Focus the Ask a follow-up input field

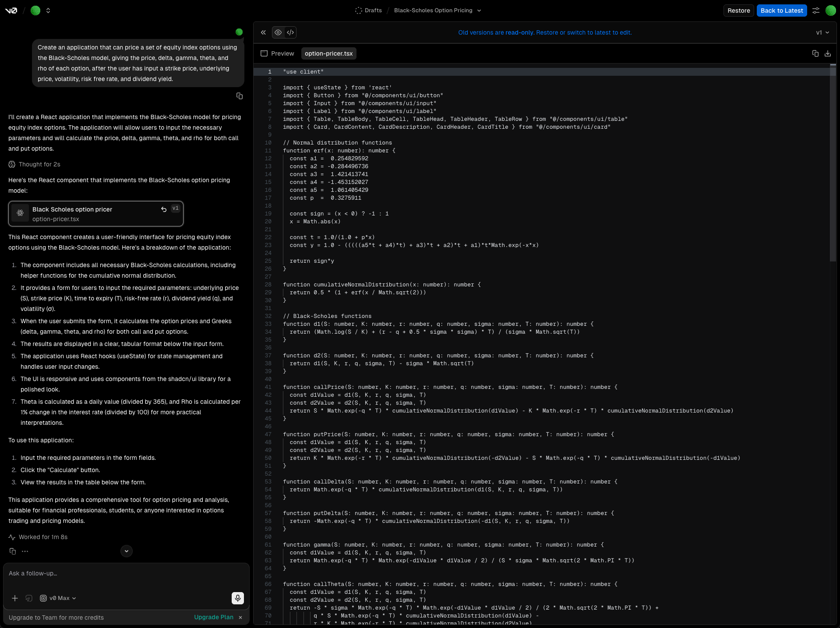click(x=126, y=574)
